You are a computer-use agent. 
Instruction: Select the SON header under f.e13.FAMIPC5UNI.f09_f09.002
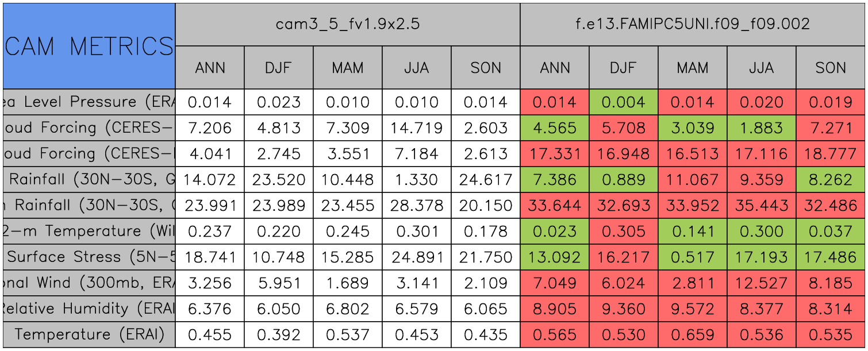tap(831, 68)
